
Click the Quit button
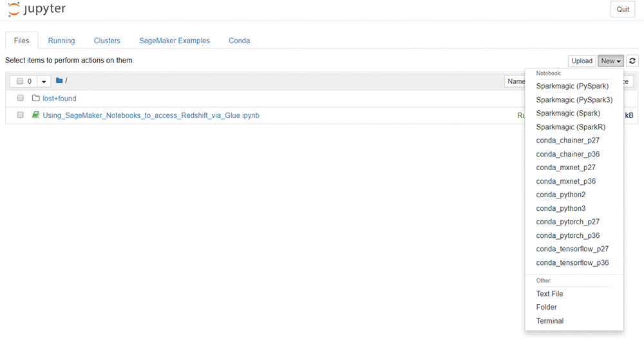(x=623, y=10)
